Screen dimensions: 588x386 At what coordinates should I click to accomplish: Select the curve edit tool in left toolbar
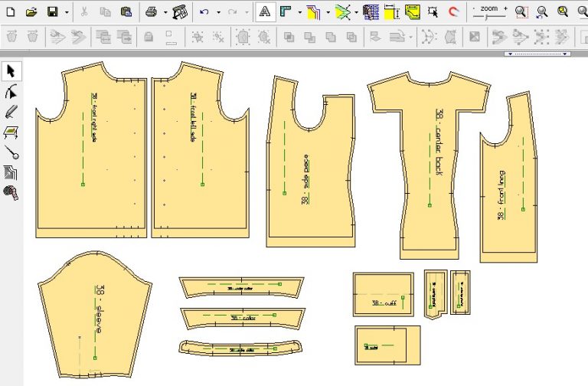[x=11, y=92]
